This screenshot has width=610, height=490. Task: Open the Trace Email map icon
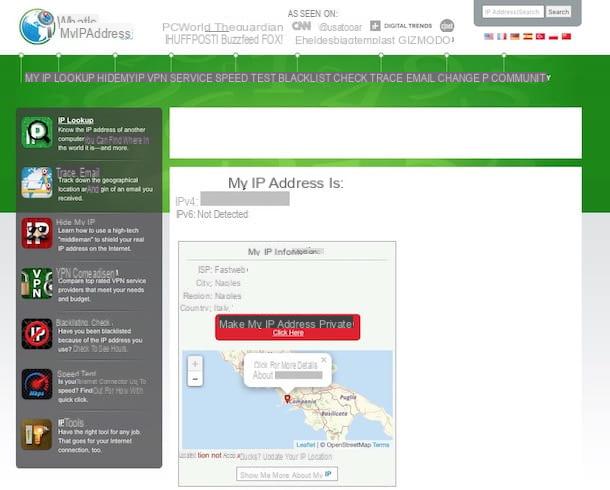point(37,183)
